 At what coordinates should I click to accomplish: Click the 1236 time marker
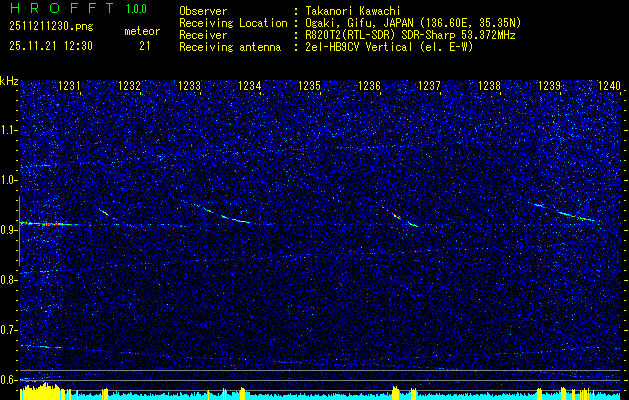pyautogui.click(x=369, y=86)
